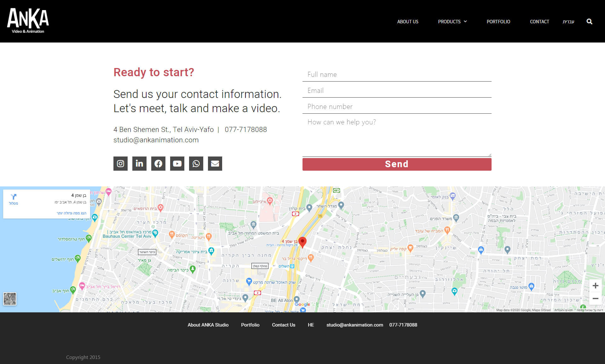Viewport: 605px width, 364px height.
Task: Zoom in on the map
Action: pyautogui.click(x=595, y=286)
